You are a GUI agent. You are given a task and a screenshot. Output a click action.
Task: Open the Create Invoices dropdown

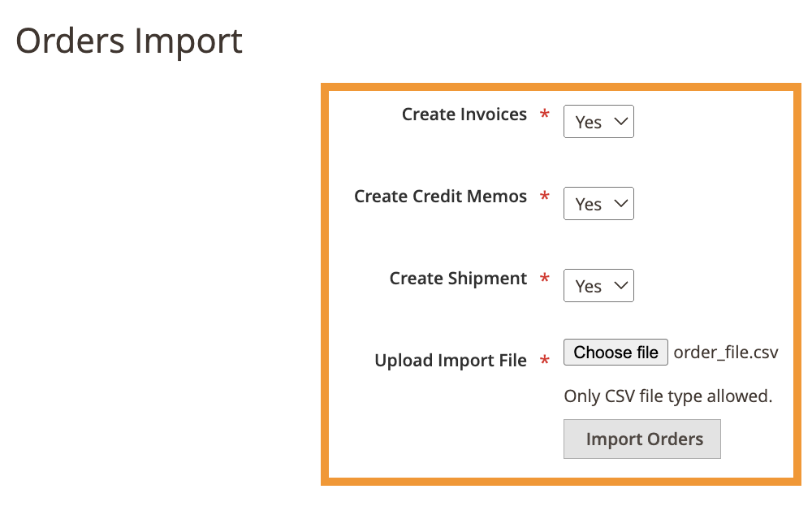(x=598, y=122)
